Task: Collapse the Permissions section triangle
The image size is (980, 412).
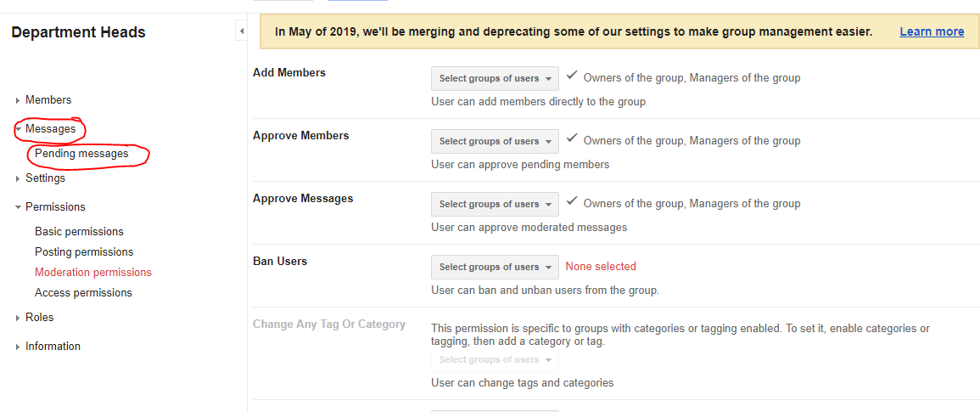Action: (x=18, y=207)
